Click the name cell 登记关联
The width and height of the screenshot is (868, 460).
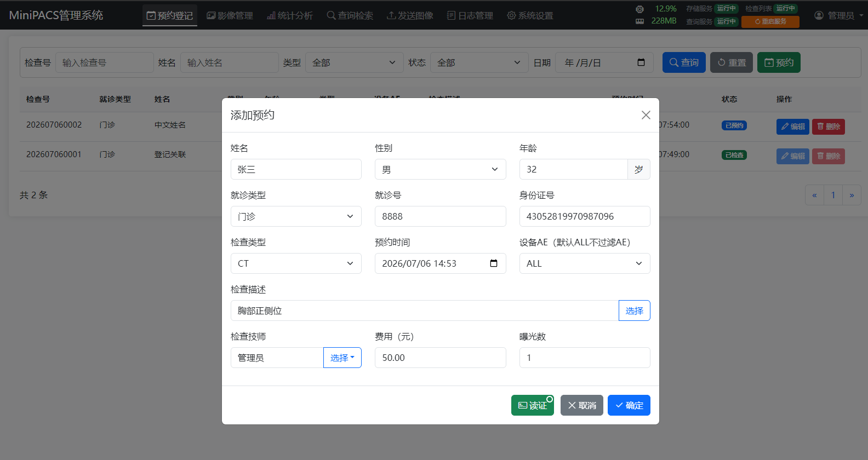pyautogui.click(x=170, y=154)
